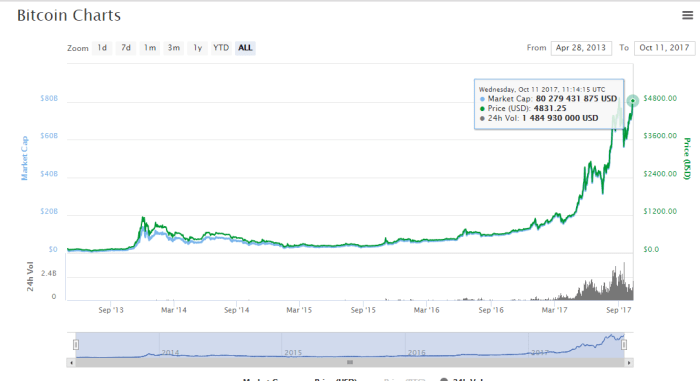This screenshot has height=381, width=700.
Task: Click the navigator scrollbar thumb grip
Action: [x=350, y=363]
